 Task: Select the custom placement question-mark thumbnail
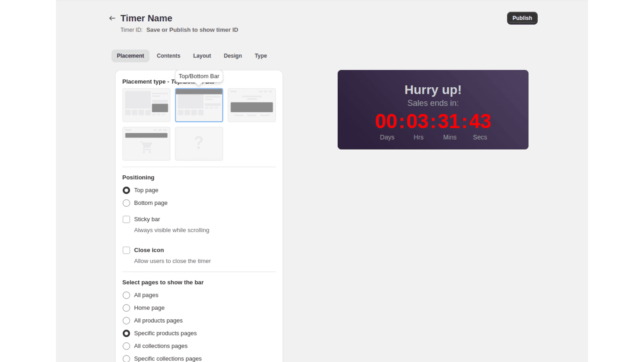pos(199,144)
